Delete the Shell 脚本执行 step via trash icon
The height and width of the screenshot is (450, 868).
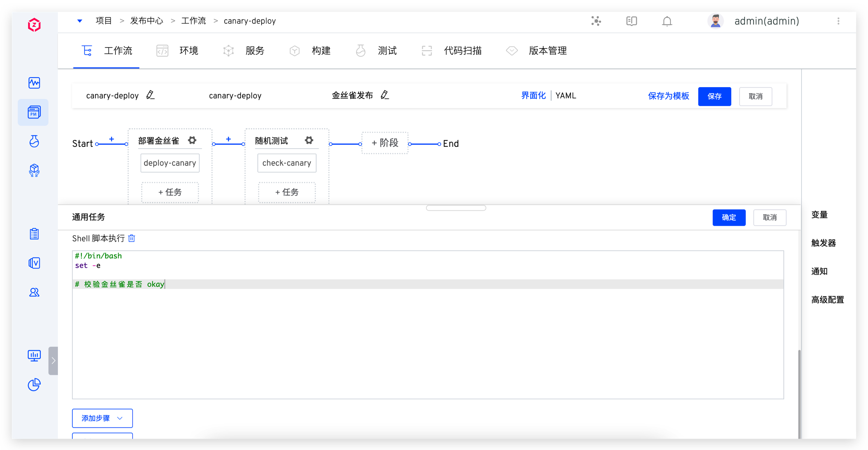(132, 238)
